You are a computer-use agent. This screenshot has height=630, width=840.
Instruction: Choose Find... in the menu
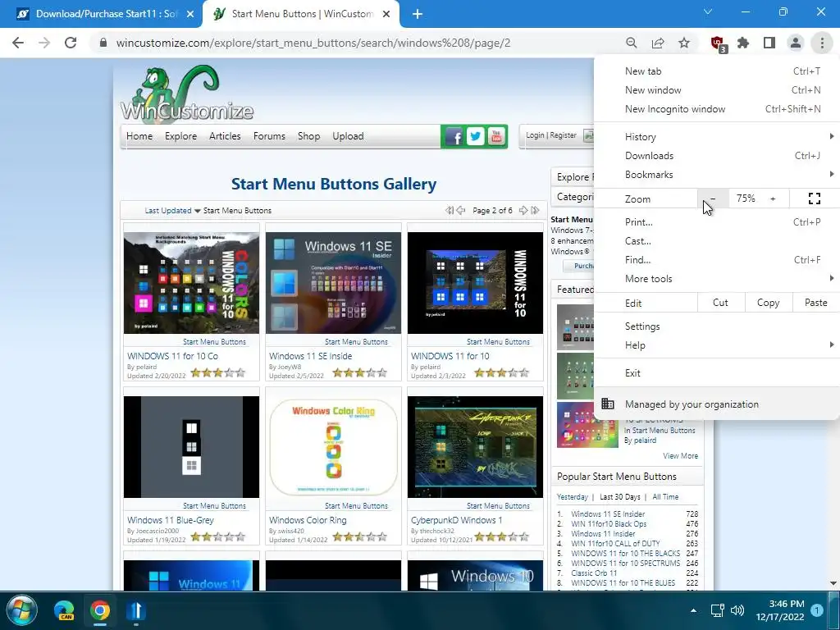tap(718, 260)
